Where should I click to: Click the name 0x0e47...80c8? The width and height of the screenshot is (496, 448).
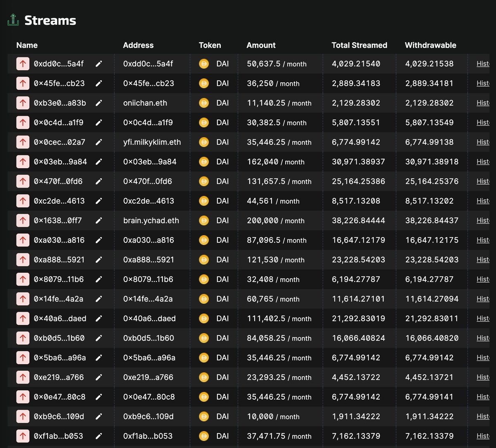point(60,397)
